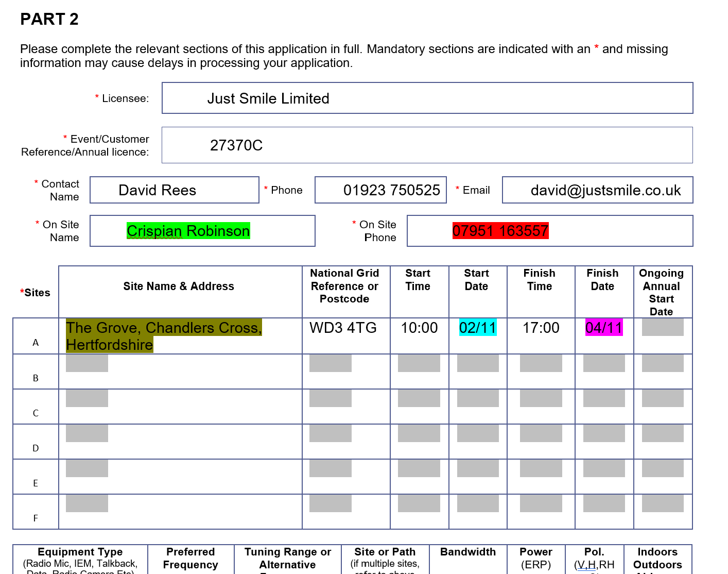
Task: Click the Contact Name field 'David Rees'
Action: (x=175, y=190)
